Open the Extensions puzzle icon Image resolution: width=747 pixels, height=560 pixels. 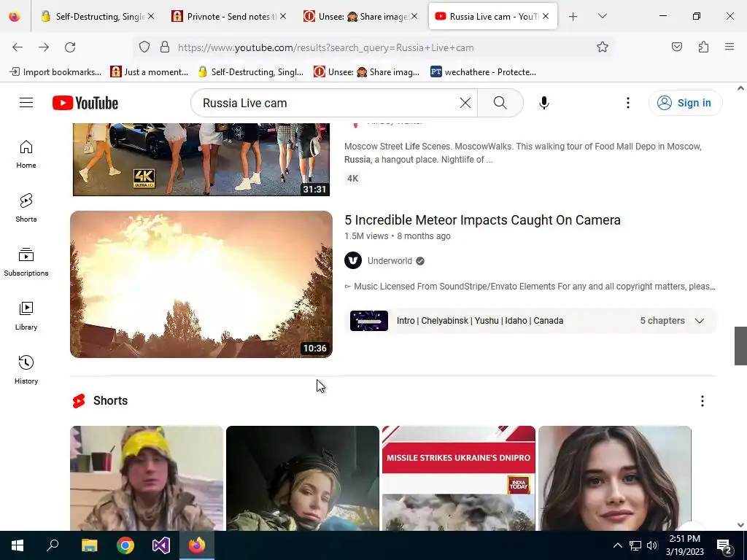[x=703, y=47]
